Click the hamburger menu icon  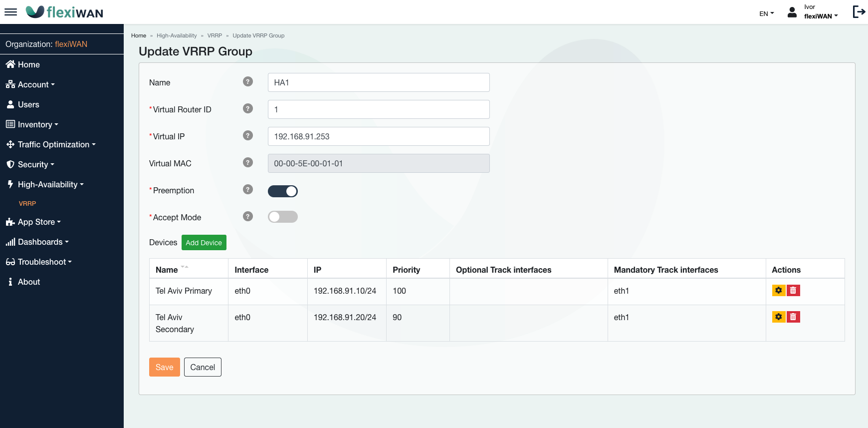pos(10,12)
